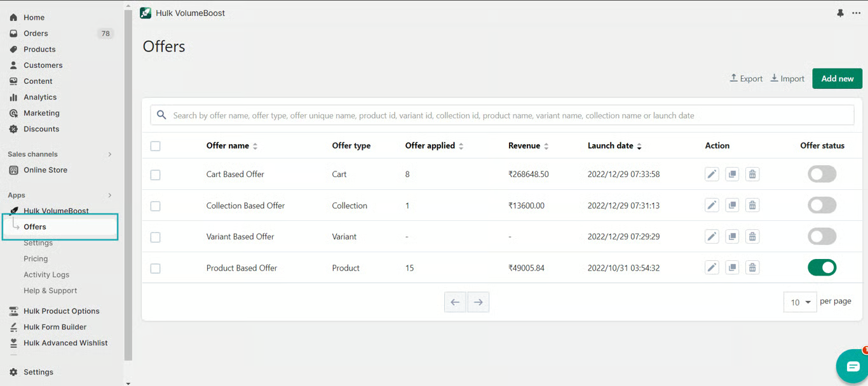
Task: Expand the Apps section chevron
Action: [x=110, y=196]
